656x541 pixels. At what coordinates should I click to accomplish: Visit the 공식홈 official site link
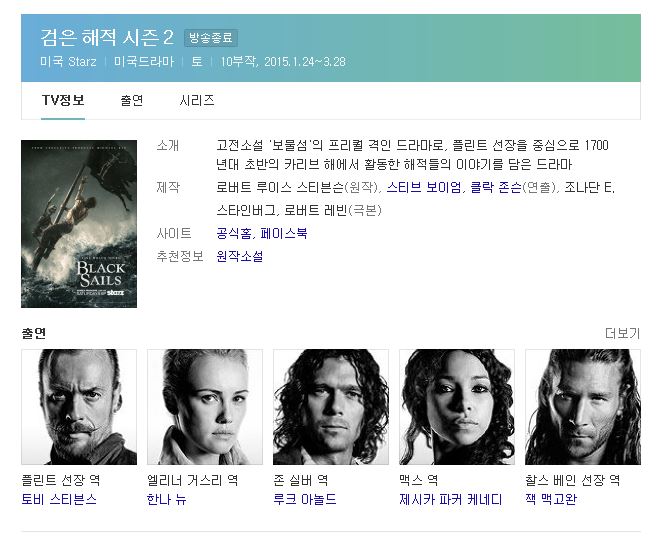tap(234, 233)
